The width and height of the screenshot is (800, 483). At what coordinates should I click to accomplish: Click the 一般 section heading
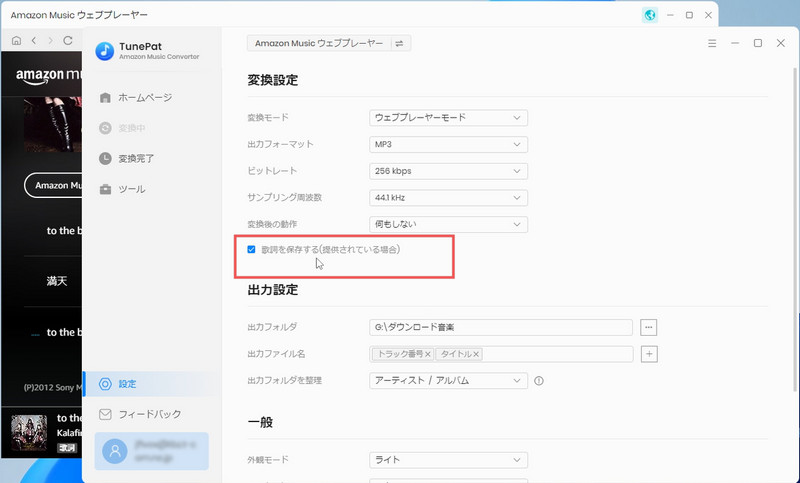tap(260, 422)
